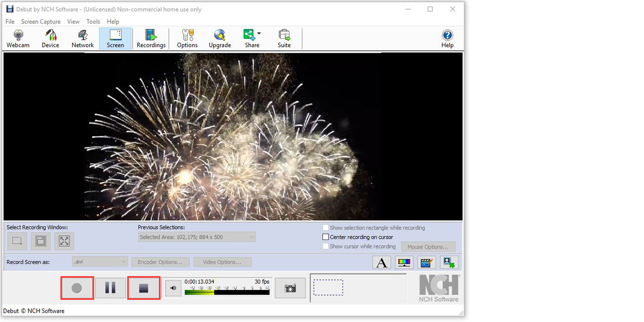This screenshot has height=322, width=644.
Task: Open the Previous Selections dropdown
Action: [197, 237]
